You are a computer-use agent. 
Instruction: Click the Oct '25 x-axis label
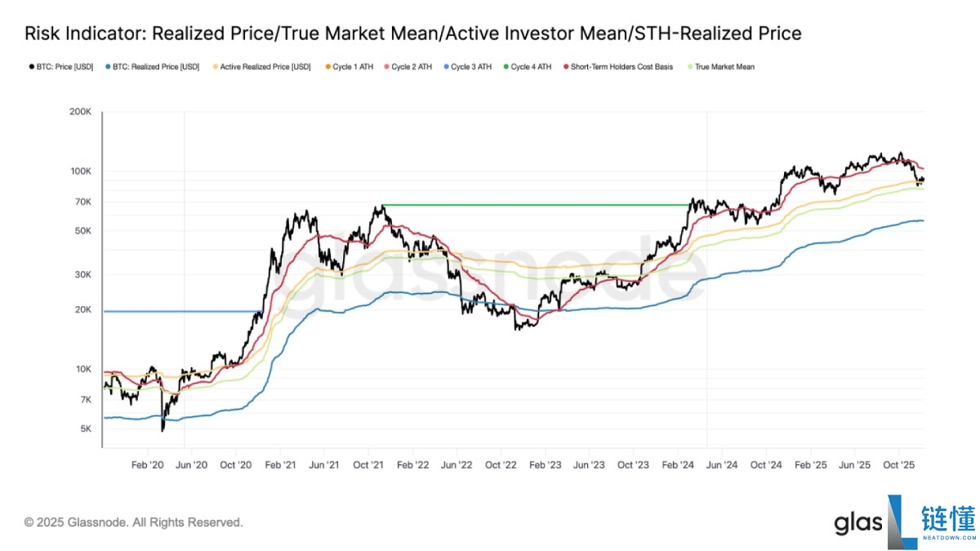[x=898, y=464]
